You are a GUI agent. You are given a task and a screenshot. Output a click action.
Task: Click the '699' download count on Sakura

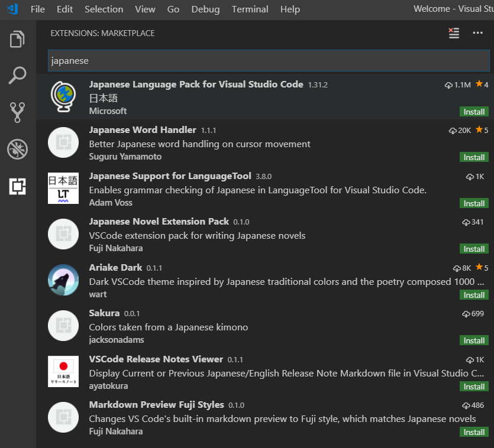(473, 314)
